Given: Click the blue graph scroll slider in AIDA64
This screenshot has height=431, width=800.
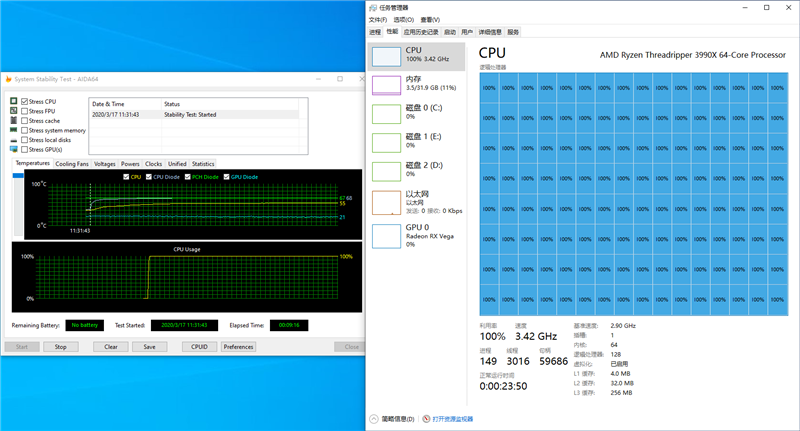Looking at the screenshot, I should (18, 175).
